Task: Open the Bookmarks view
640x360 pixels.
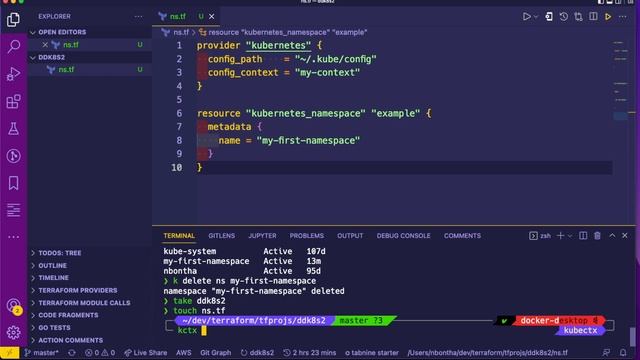Action: [x=13, y=183]
